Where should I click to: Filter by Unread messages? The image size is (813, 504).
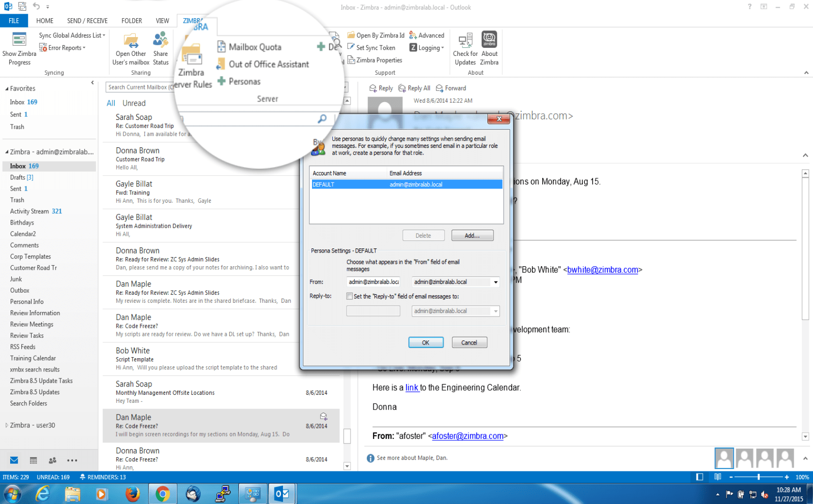[134, 103]
